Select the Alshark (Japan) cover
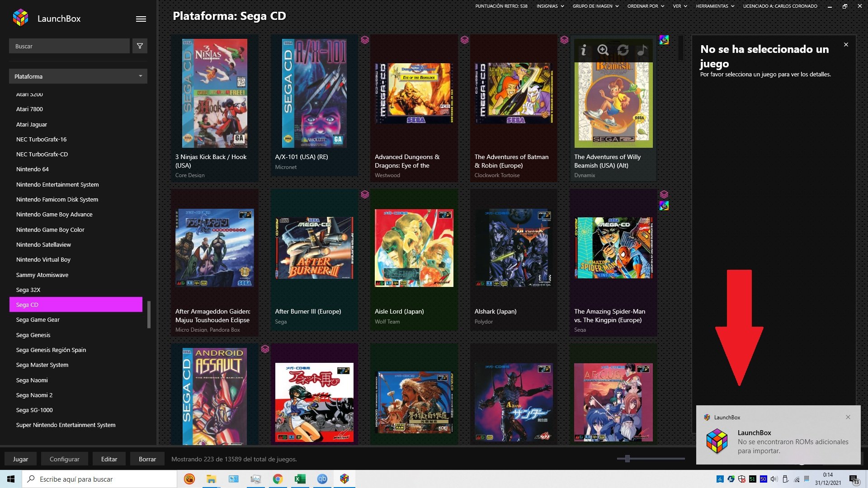This screenshot has height=488, width=868. pos(514,248)
